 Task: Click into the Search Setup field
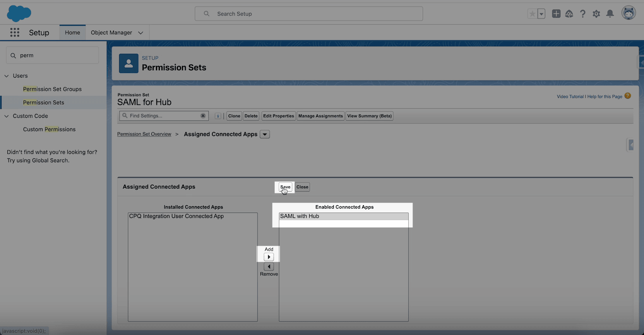(x=309, y=14)
